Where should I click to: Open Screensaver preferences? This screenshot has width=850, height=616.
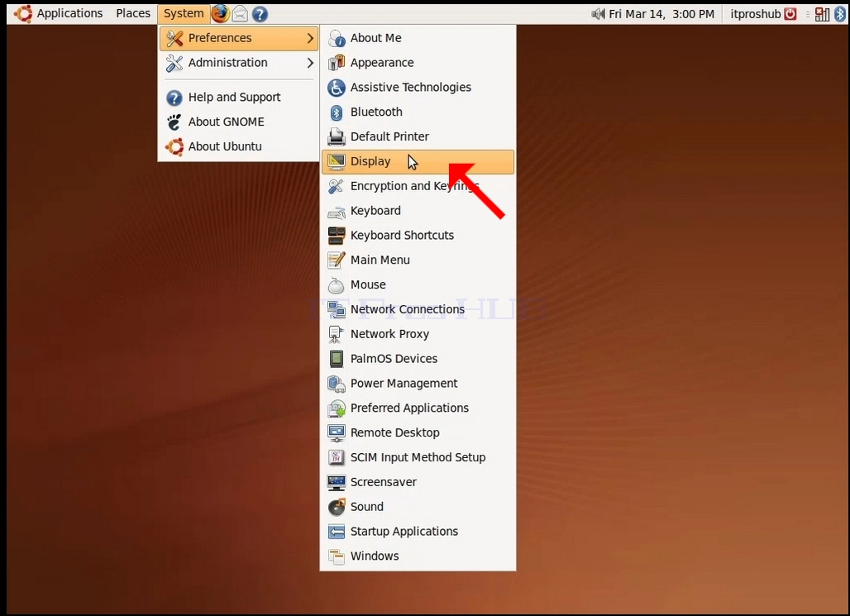[418, 482]
